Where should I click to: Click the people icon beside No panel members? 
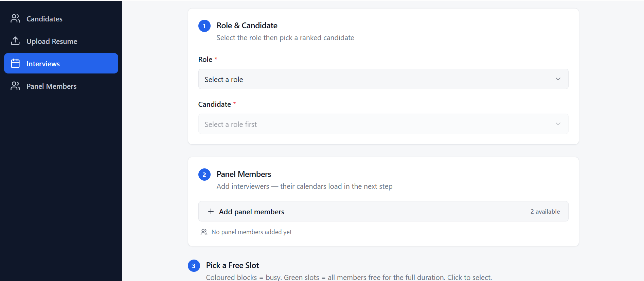pyautogui.click(x=204, y=232)
